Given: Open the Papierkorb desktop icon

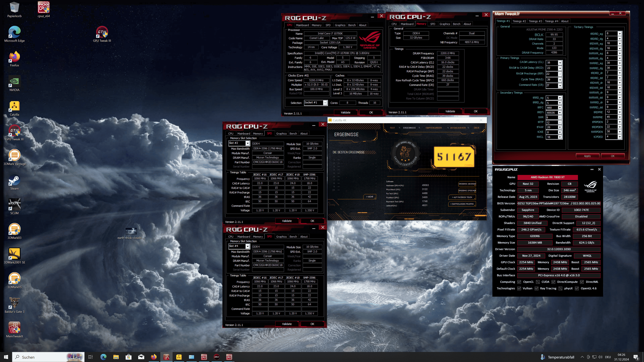Looking at the screenshot, I should [x=14, y=10].
